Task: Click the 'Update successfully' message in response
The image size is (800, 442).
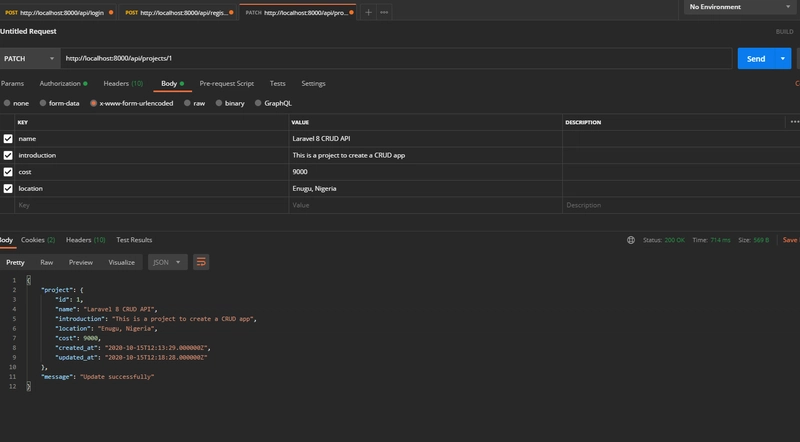Action: point(117,377)
